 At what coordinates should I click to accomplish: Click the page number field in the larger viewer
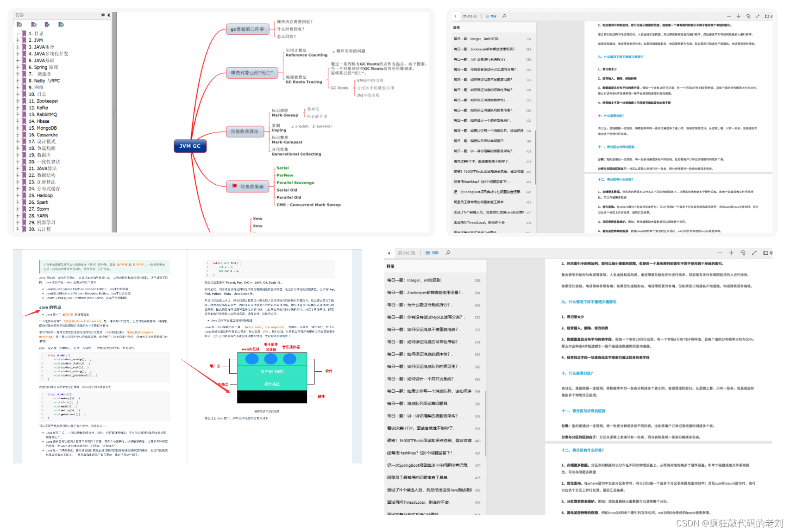click(389, 253)
